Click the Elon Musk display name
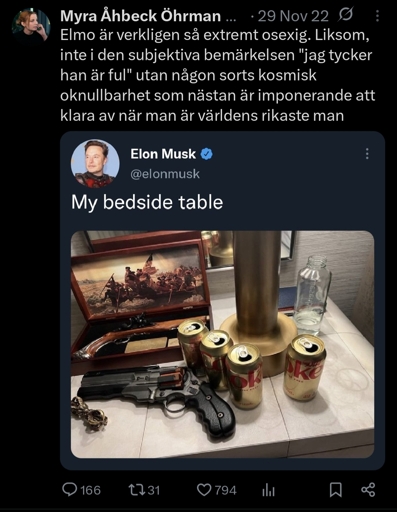 click(163, 154)
